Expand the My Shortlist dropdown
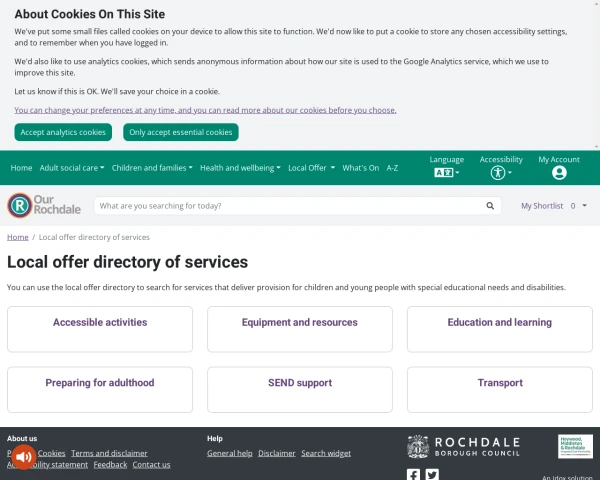 coord(554,206)
